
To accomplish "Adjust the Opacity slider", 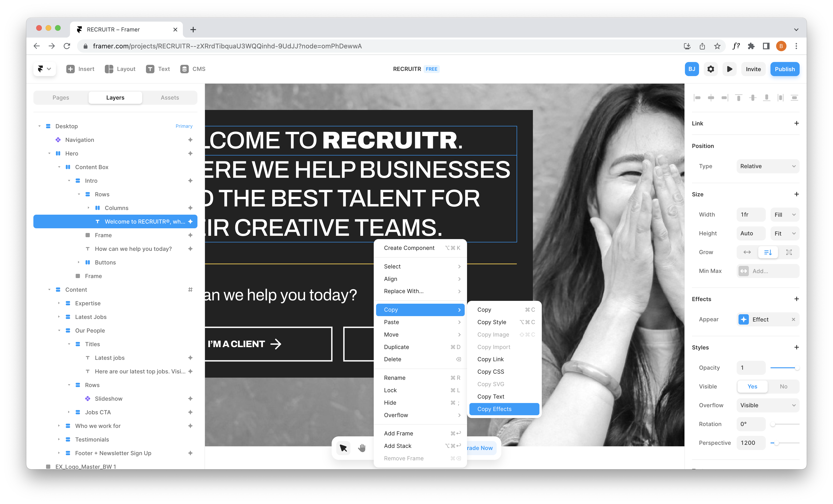I will [x=785, y=368].
